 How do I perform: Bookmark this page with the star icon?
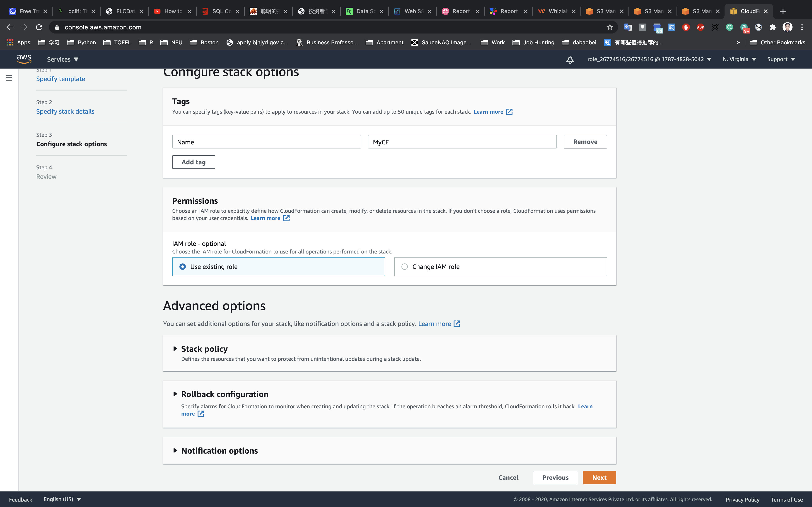pyautogui.click(x=610, y=27)
